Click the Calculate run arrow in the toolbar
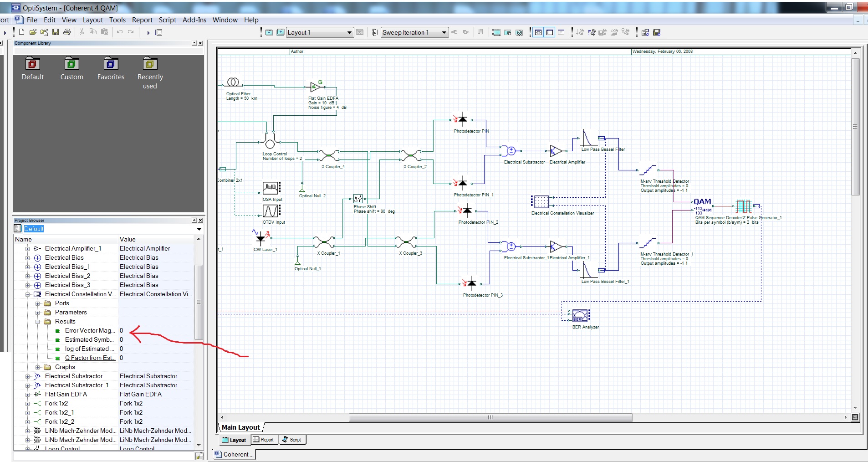 pos(148,32)
